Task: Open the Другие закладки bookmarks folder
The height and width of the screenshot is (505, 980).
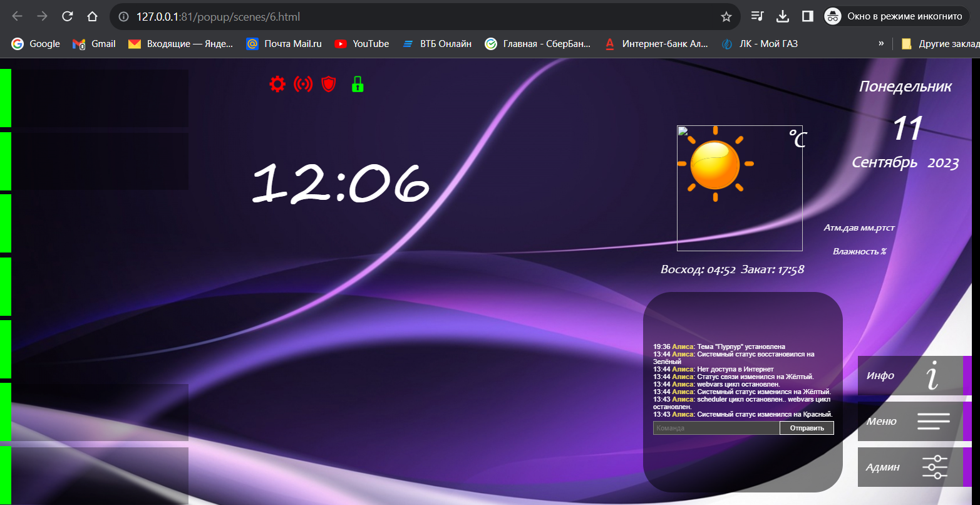Action: point(939,44)
